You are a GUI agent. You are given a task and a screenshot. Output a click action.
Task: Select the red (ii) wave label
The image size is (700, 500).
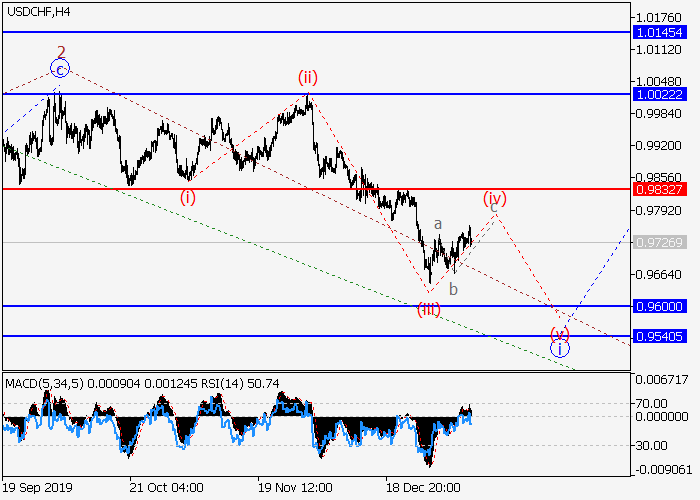pyautogui.click(x=307, y=77)
